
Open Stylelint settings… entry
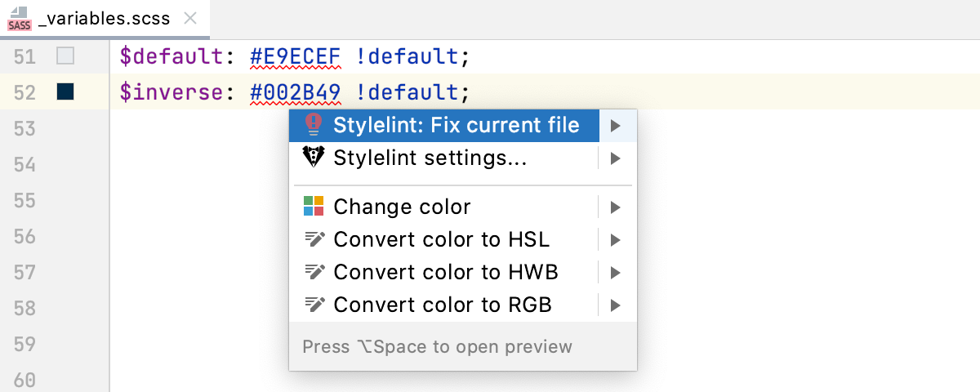[x=430, y=158]
